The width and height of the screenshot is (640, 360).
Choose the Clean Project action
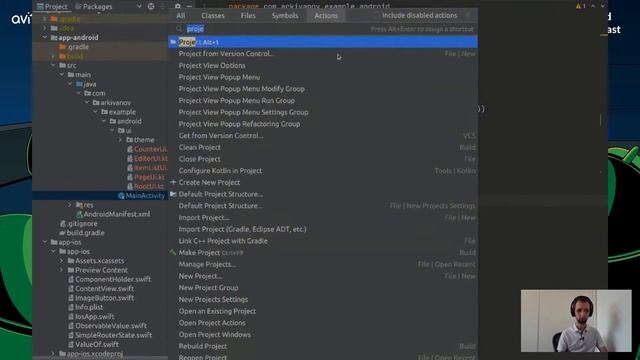click(323, 147)
